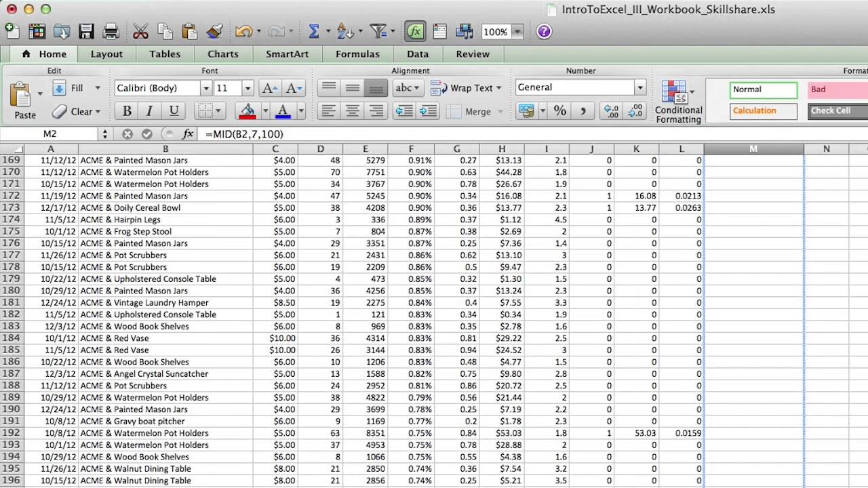This screenshot has height=488, width=868.
Task: Switch to the Charts ribbon tab
Action: point(222,54)
